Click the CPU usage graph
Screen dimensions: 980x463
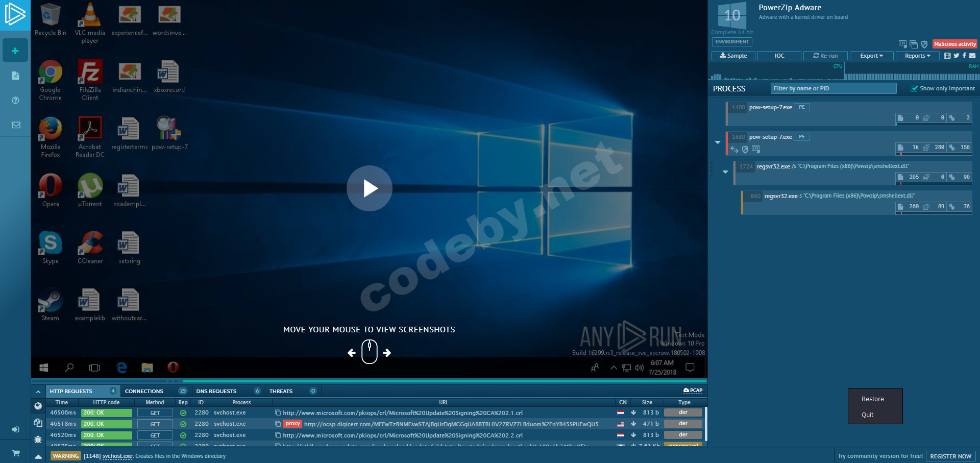[776, 72]
